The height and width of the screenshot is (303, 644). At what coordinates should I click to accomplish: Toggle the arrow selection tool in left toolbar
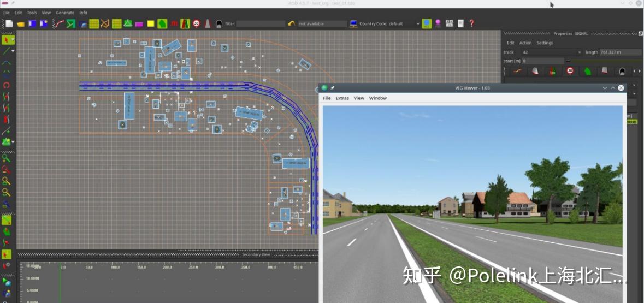(x=7, y=40)
